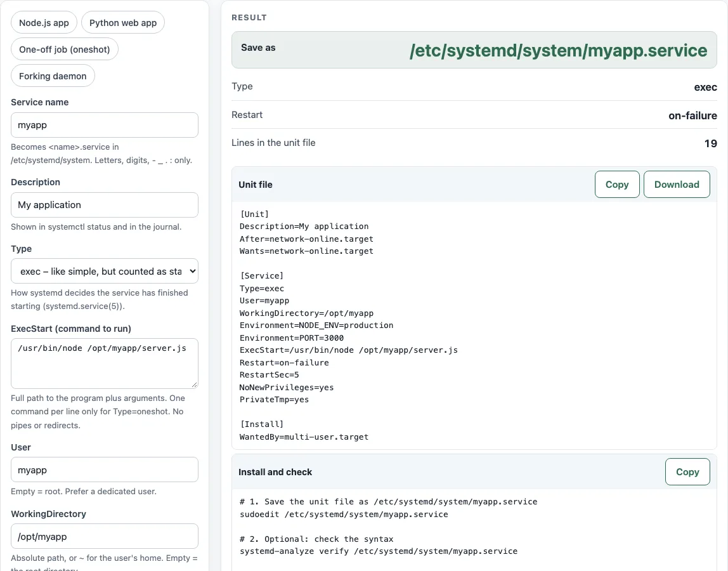
Task: Apply the Forking daemon preset
Action: pyautogui.click(x=53, y=75)
